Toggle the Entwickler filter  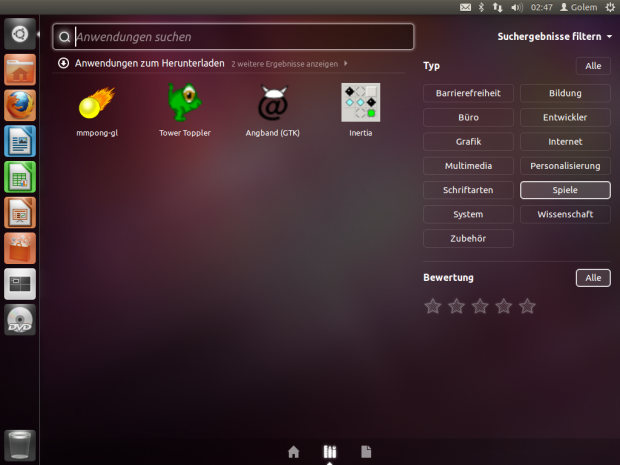click(565, 117)
